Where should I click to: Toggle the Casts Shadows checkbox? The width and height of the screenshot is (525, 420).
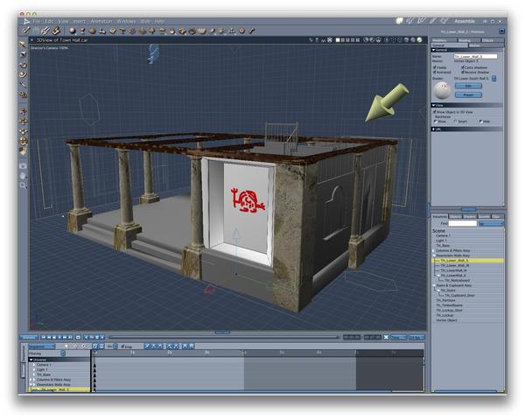click(x=462, y=67)
